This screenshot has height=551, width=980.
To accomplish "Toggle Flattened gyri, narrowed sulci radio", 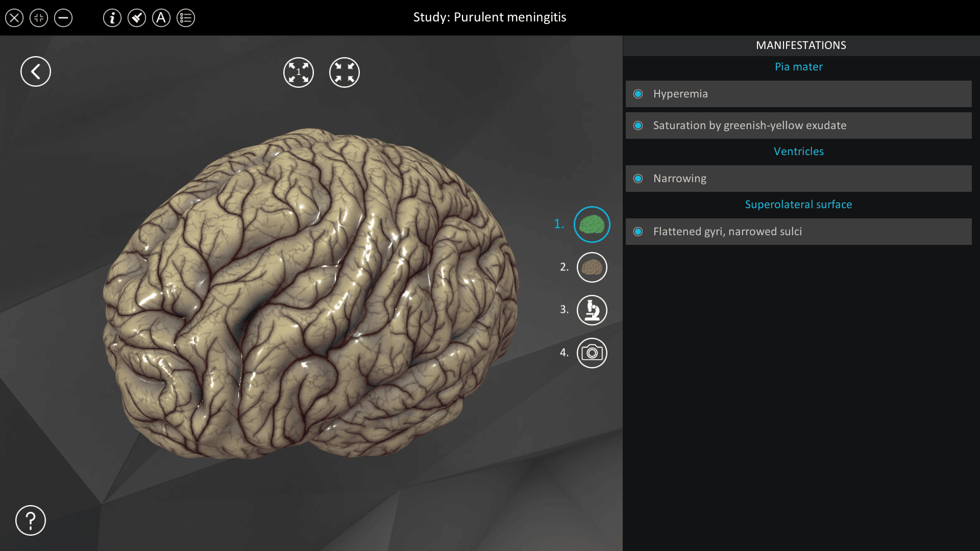I will pos(638,232).
